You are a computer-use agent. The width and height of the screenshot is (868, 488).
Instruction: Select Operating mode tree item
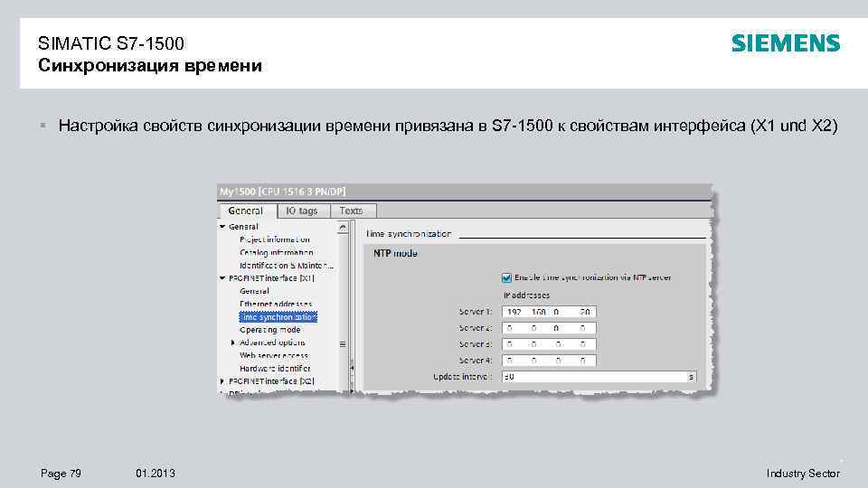[x=270, y=330]
